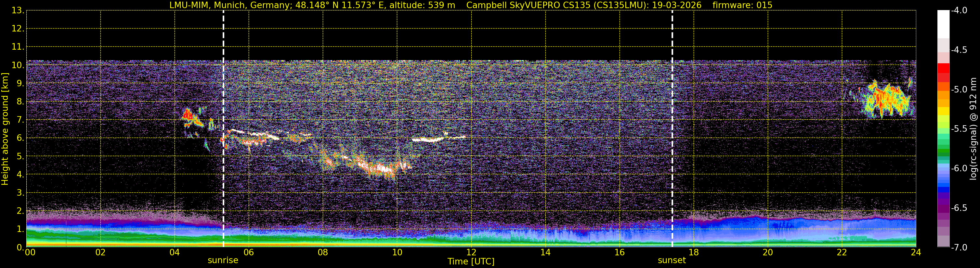Click the colorbar tick label '-5.5'
The image size is (980, 268).
coord(959,129)
